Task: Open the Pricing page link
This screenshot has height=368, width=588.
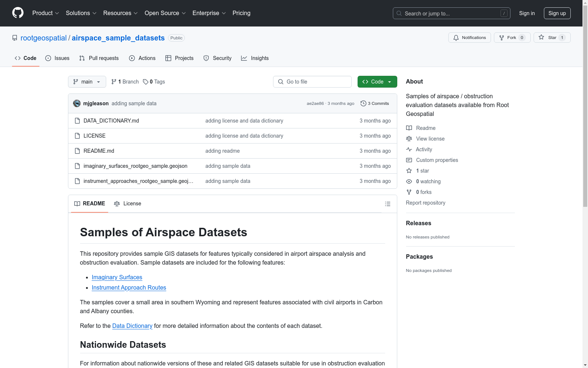Action: click(241, 13)
